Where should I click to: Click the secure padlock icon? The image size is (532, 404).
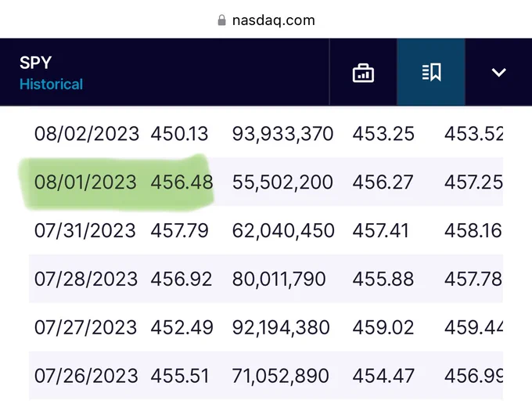[x=221, y=20]
